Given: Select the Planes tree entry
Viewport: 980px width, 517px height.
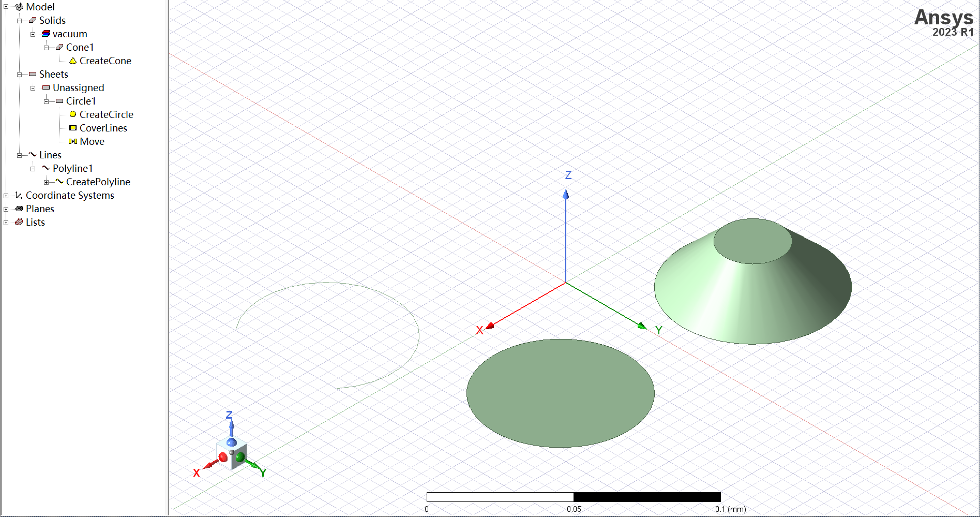Looking at the screenshot, I should click(x=40, y=209).
